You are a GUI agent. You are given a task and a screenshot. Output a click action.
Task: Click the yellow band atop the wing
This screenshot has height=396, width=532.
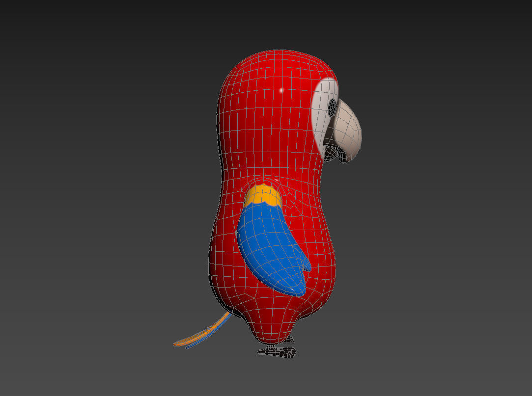(x=263, y=195)
